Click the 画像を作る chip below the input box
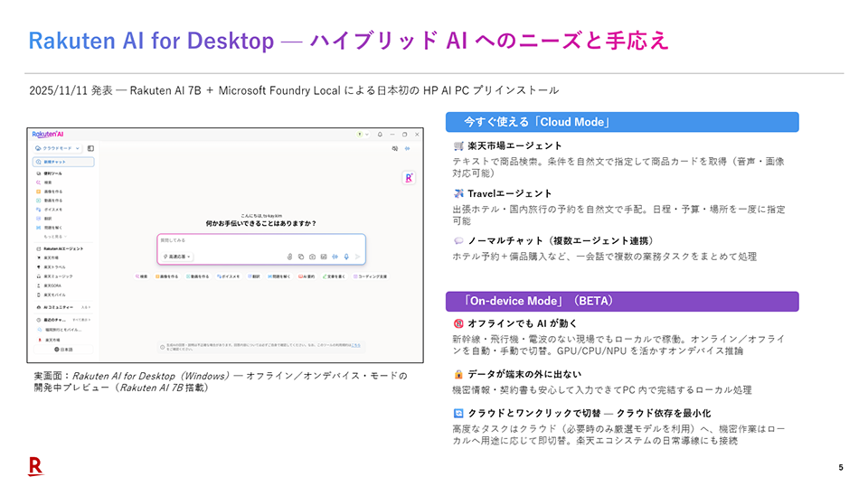The image size is (868, 486). click(x=166, y=276)
